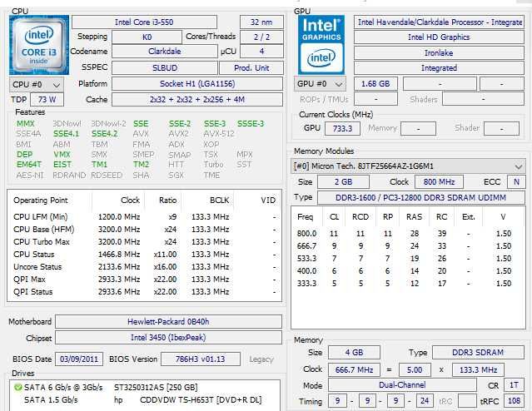The width and height of the screenshot is (532, 411).
Task: Open the GPU #0 selector dropdown
Action: (320, 84)
